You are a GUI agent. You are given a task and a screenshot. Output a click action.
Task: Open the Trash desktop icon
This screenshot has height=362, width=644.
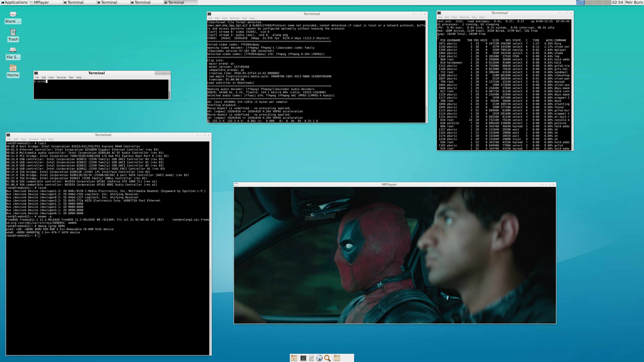tap(13, 35)
